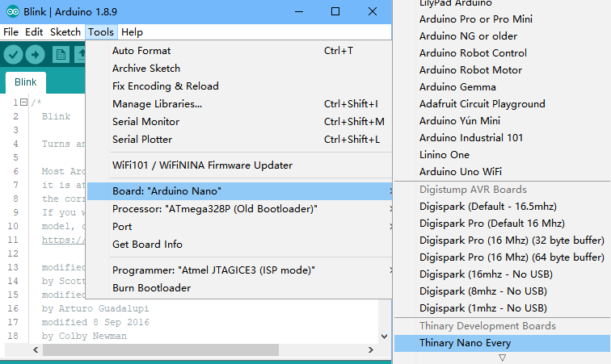Screen dimensions: 611x364
Task: Open the Serial Plotter
Action: [239, 140]
